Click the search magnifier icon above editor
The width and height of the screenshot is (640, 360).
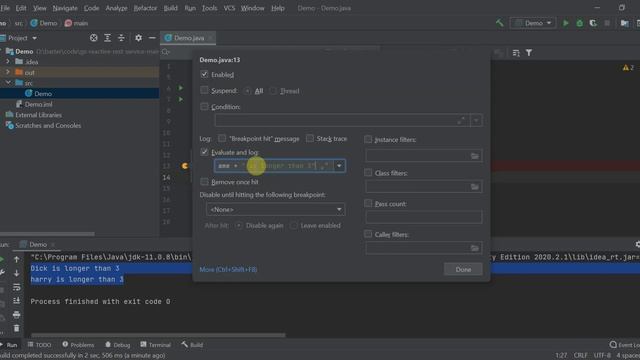pyautogui.click(x=165, y=52)
